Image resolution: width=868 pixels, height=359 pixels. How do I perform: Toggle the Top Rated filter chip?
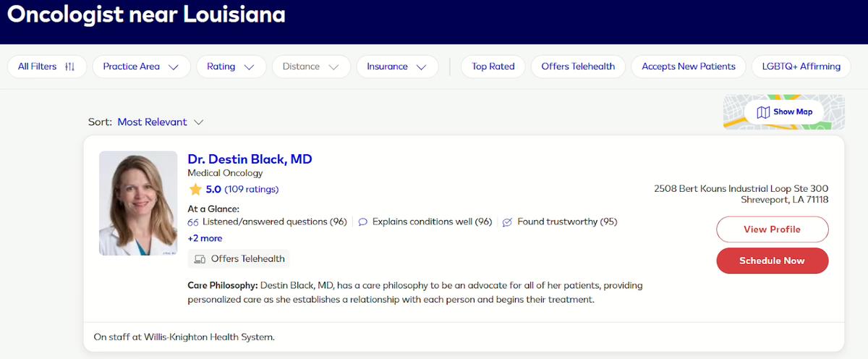(x=493, y=67)
